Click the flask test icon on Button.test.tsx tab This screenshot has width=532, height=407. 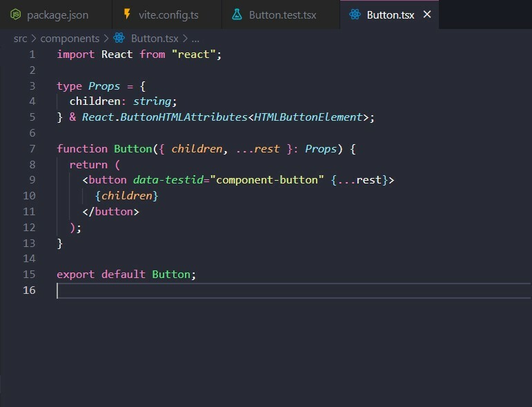(237, 14)
